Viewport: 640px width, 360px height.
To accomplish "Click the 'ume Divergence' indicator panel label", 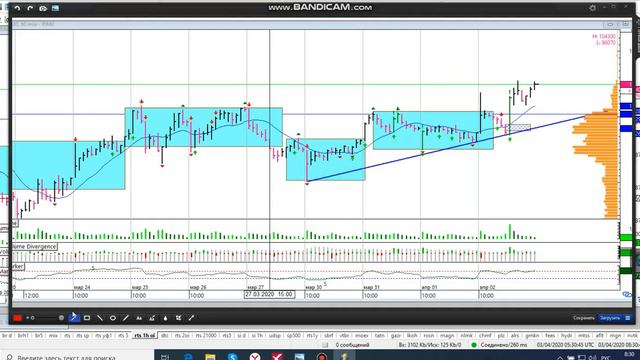I will [34, 247].
